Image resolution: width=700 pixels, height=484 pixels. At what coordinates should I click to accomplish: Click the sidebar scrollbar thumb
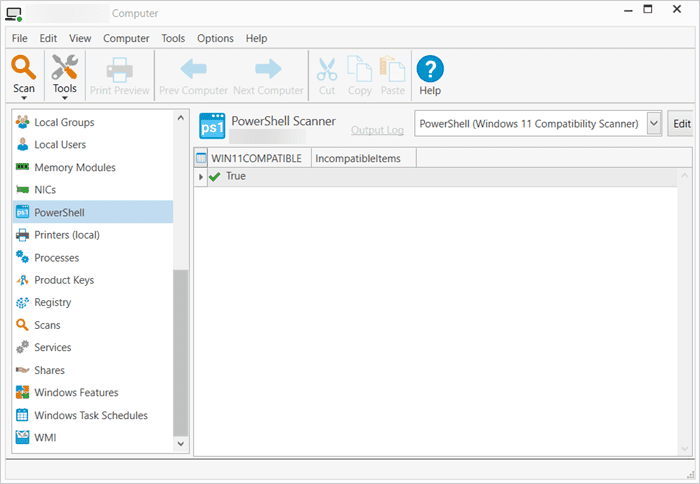pos(180,353)
